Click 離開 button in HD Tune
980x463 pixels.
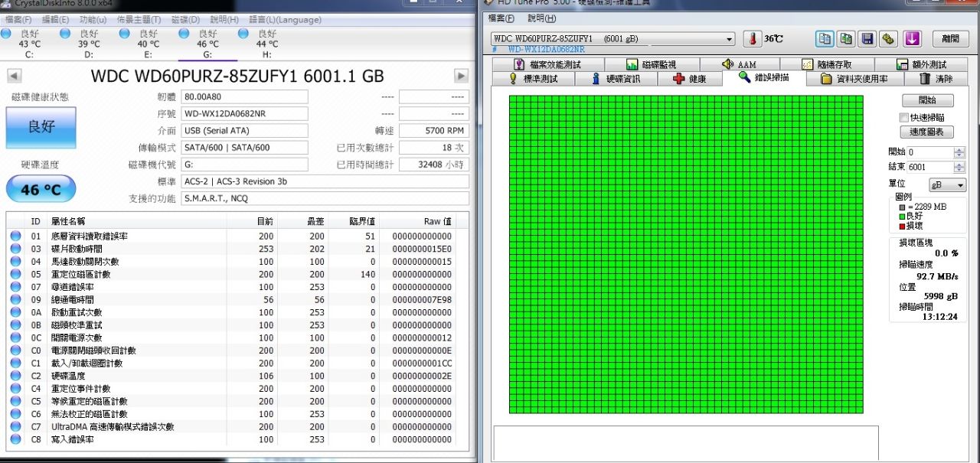pos(949,38)
